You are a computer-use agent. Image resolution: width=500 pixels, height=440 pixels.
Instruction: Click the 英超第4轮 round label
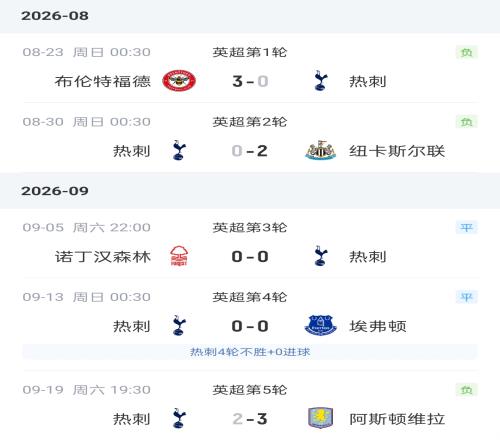point(250,297)
